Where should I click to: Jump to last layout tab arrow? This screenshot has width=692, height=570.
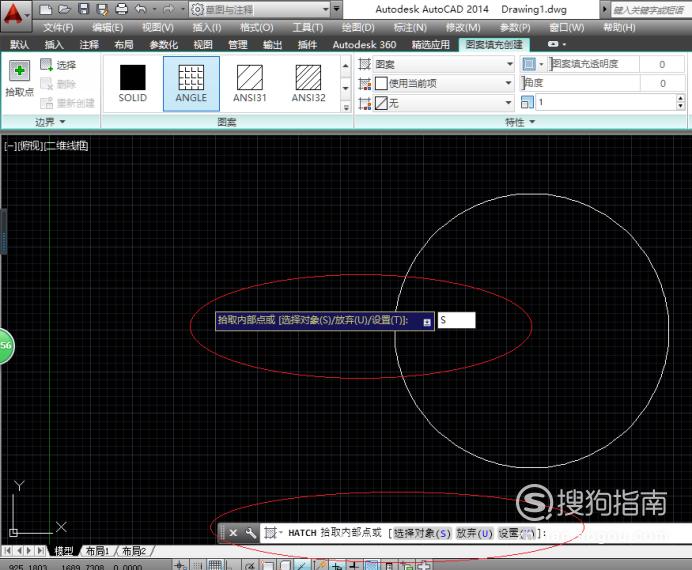(40, 551)
